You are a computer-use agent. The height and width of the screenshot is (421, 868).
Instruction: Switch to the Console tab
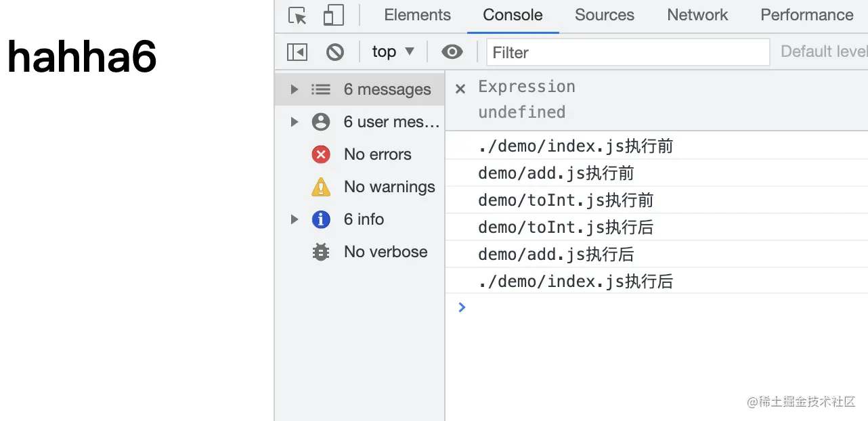click(513, 15)
